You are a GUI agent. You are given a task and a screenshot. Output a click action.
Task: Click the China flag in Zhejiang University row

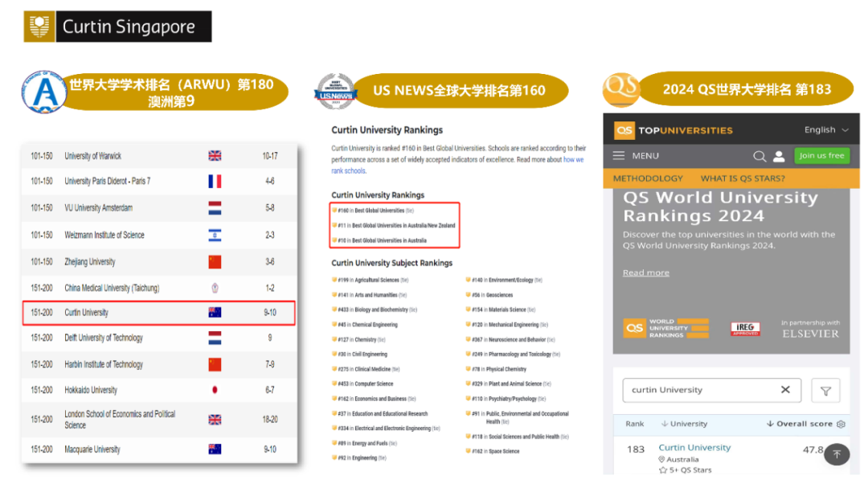(x=215, y=261)
